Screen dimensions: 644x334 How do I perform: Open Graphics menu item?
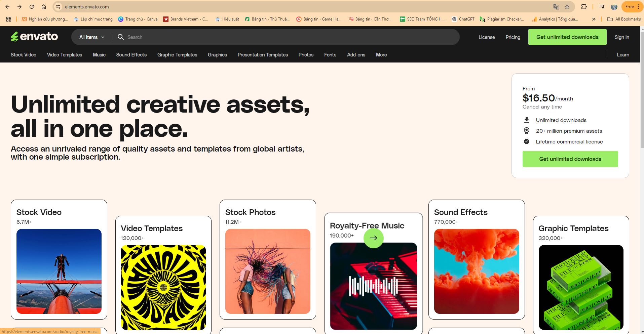point(217,55)
